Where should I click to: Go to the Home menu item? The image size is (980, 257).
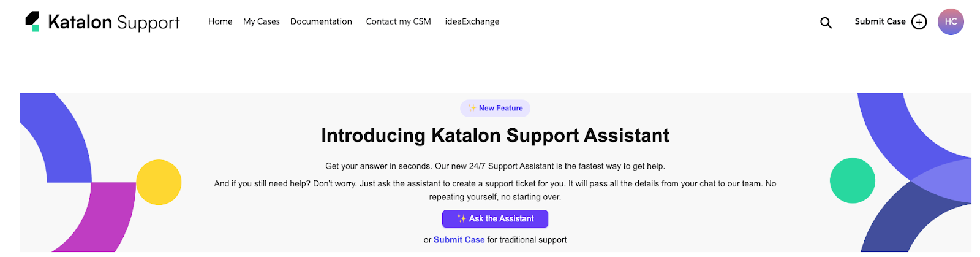tap(220, 21)
